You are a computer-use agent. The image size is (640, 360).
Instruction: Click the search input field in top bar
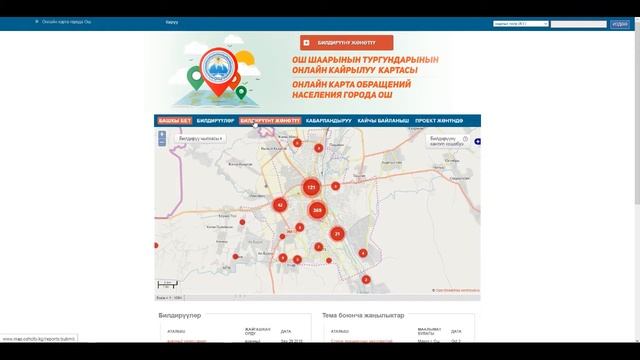click(578, 24)
